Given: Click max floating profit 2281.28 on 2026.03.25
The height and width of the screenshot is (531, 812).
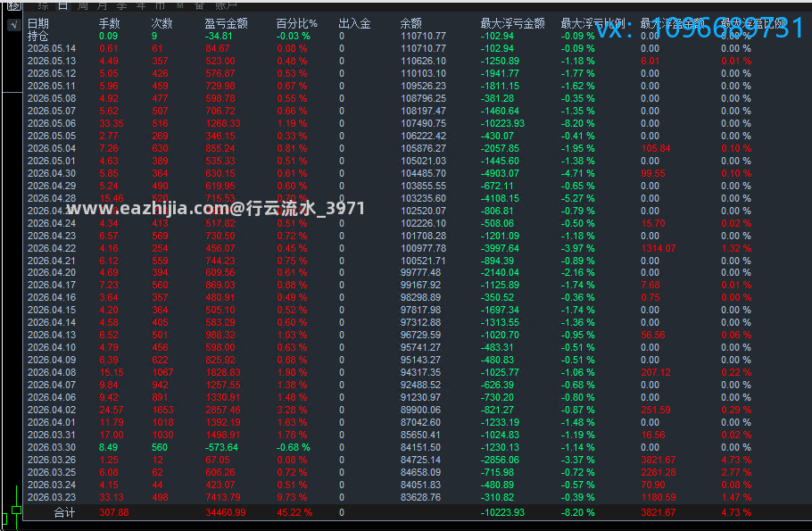Looking at the screenshot, I should pos(659,472).
